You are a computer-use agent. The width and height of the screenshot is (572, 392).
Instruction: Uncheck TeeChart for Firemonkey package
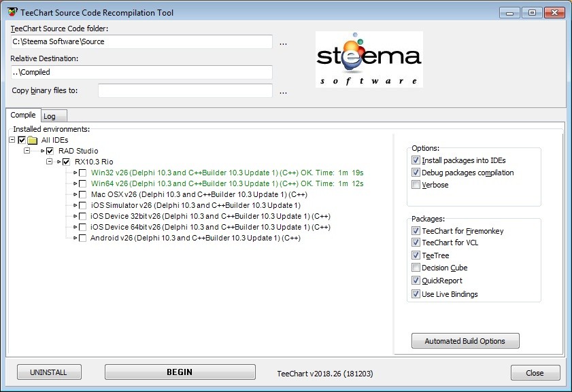[416, 231]
